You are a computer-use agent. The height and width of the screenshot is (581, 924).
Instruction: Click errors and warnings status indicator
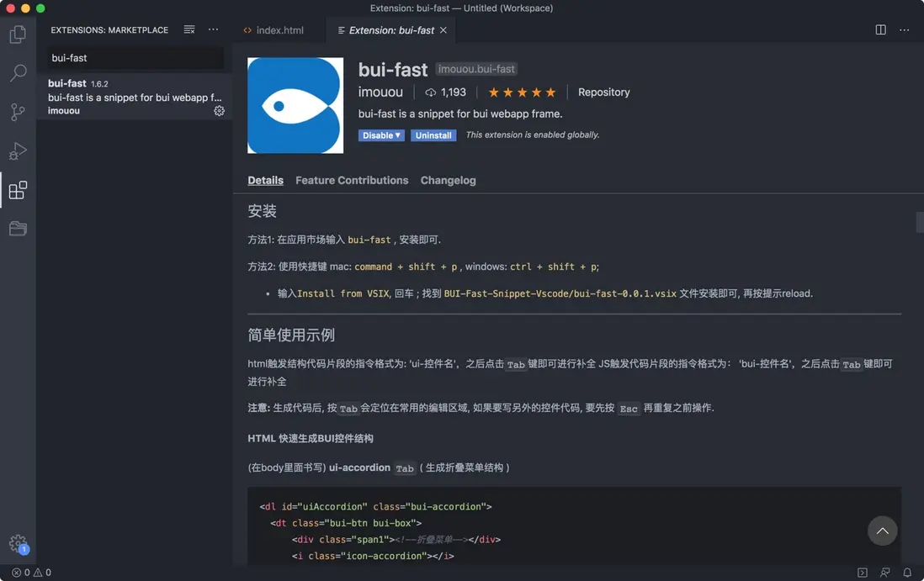pos(31,572)
